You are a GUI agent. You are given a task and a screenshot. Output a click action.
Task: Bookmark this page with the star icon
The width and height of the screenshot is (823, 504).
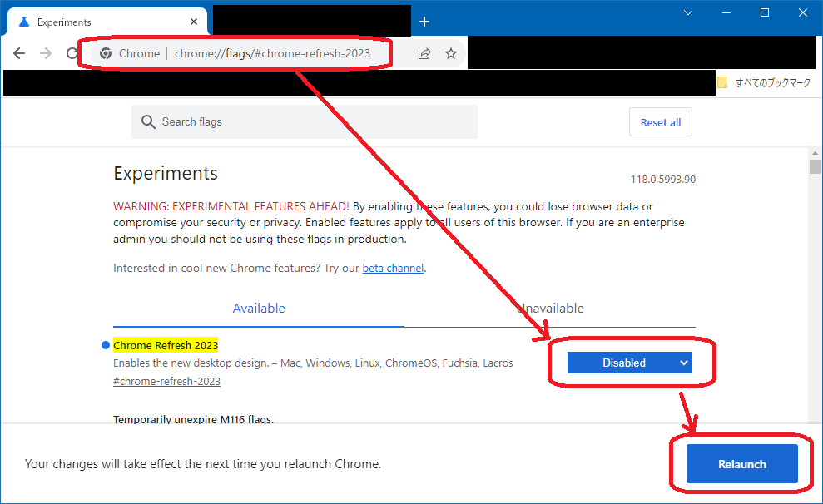(x=451, y=53)
